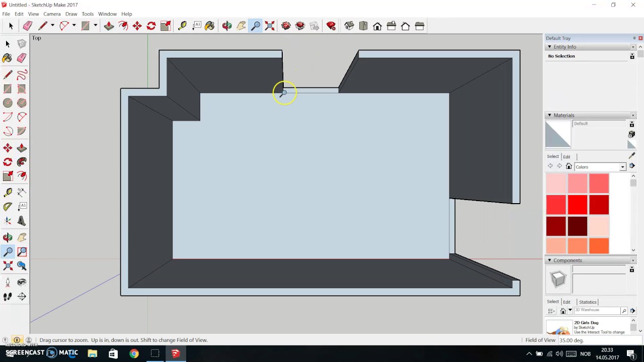Image resolution: width=644 pixels, height=362 pixels.
Task: Click the 3D Warehouse search field
Action: tap(597, 311)
